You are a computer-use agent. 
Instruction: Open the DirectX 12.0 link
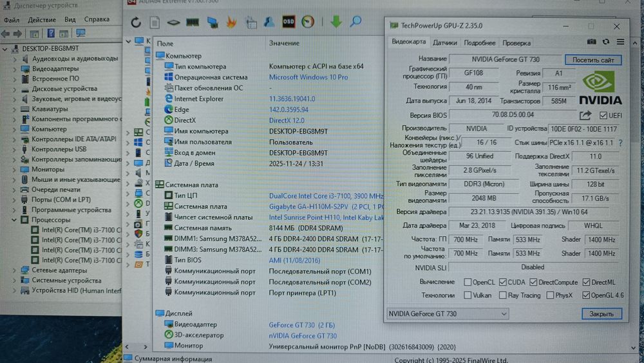pos(287,121)
